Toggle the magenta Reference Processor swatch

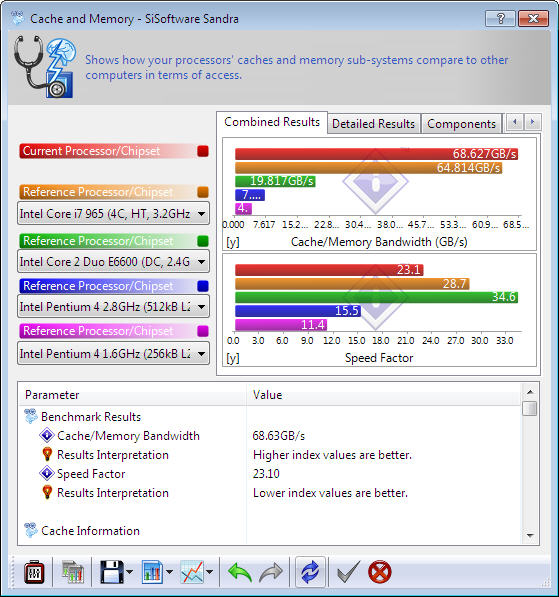click(203, 331)
